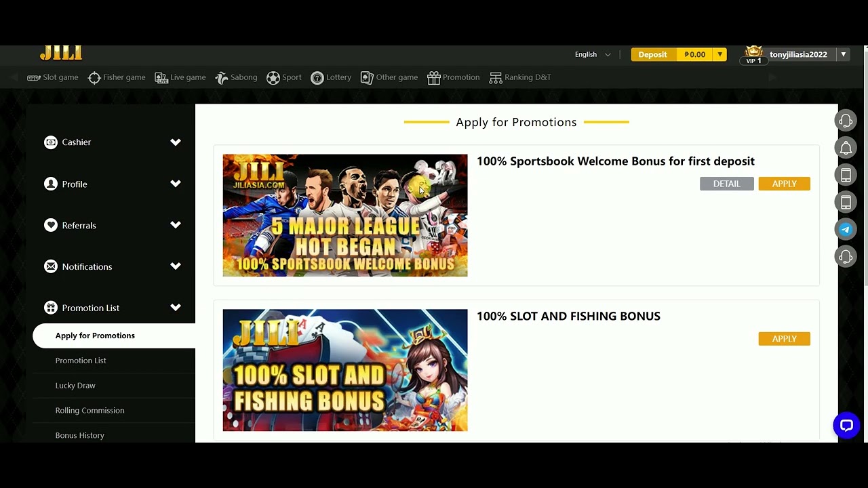
Task: Click the 100% SLOT AND FISHING BONUS title
Action: [568, 317]
